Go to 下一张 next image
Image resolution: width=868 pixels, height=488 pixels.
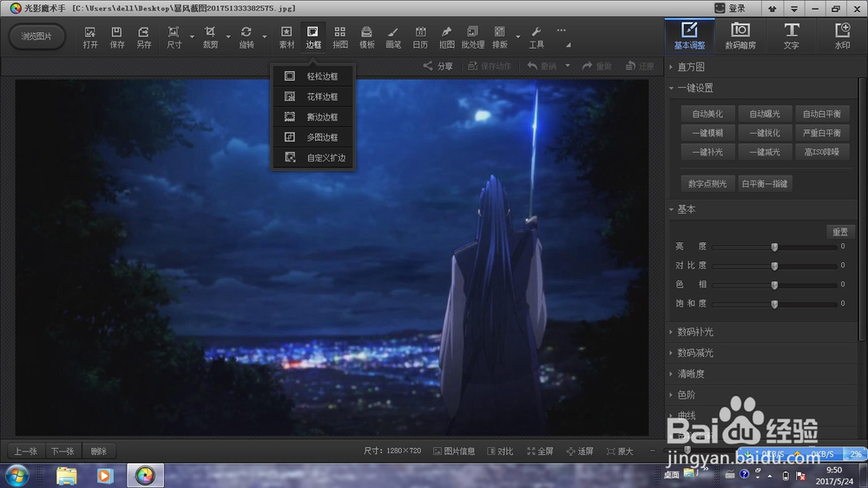[x=62, y=452]
